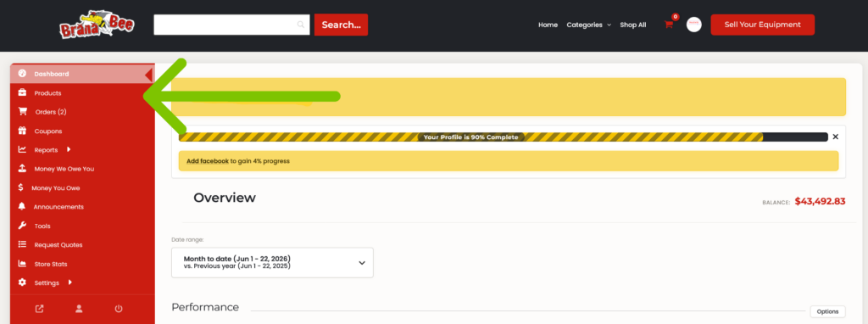Dismiss the profile completion bar with X
This screenshot has height=324, width=868.
tap(835, 137)
